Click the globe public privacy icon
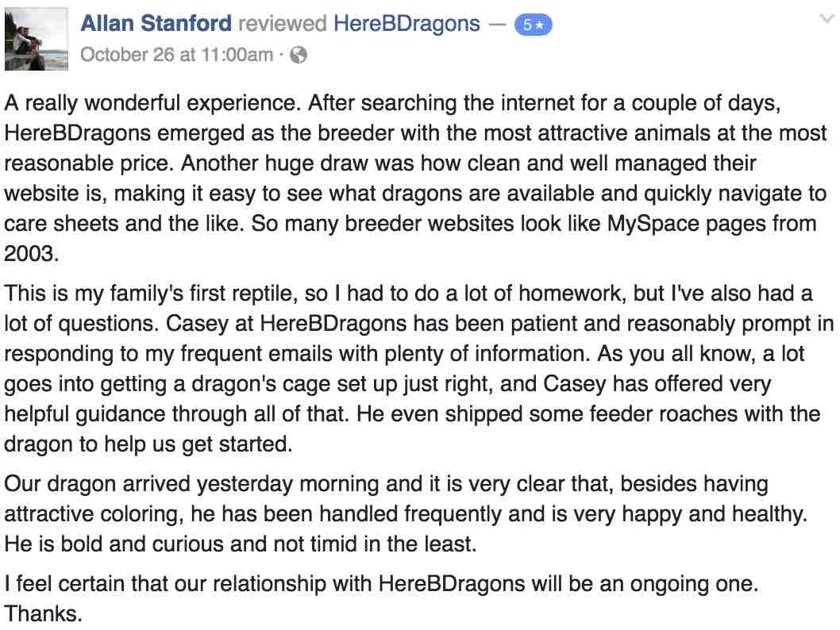The height and width of the screenshot is (630, 840). (299, 55)
